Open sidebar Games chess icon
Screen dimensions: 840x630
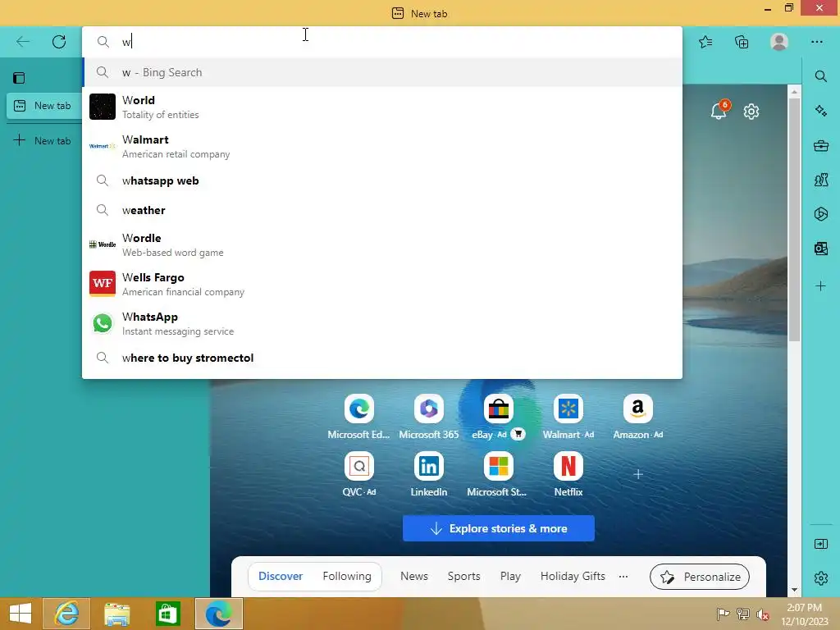(x=820, y=180)
